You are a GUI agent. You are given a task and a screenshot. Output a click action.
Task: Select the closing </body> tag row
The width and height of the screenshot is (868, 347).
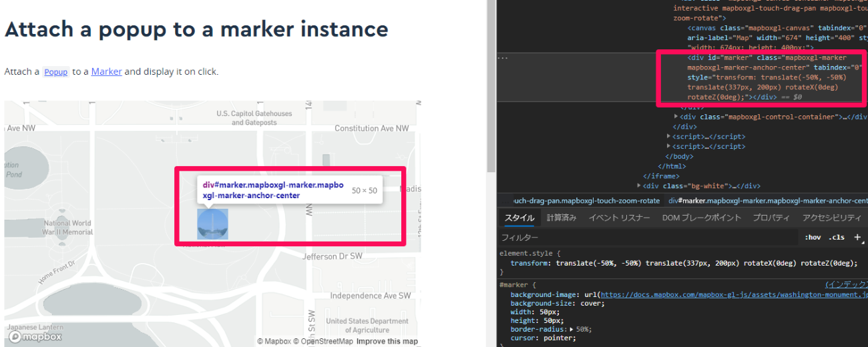click(x=679, y=156)
